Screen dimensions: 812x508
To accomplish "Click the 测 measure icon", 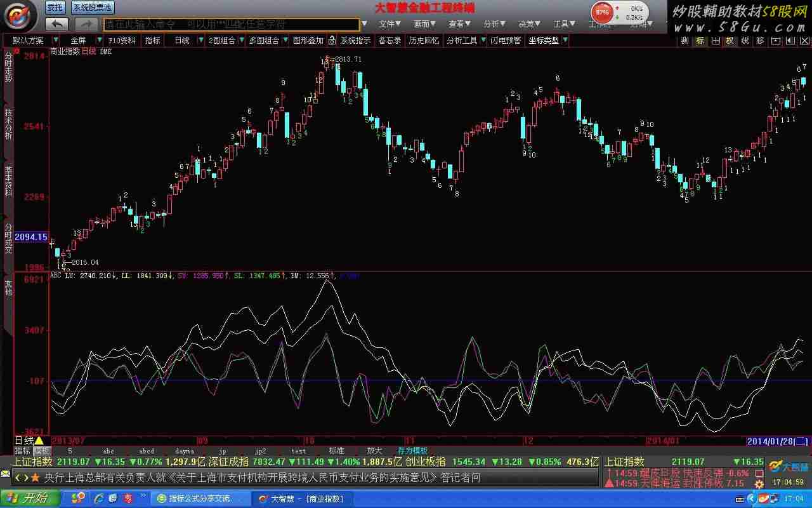I will [684, 41].
